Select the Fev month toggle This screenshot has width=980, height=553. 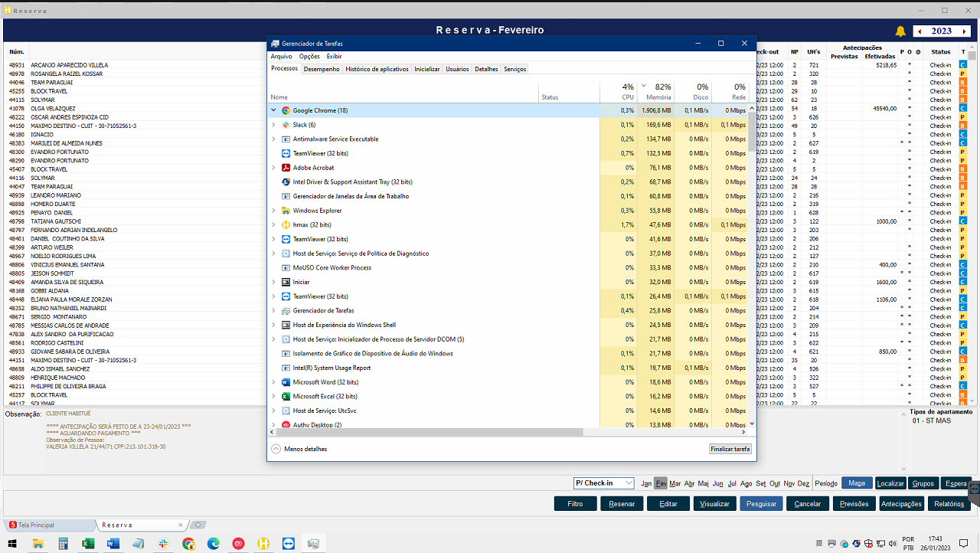(x=661, y=483)
